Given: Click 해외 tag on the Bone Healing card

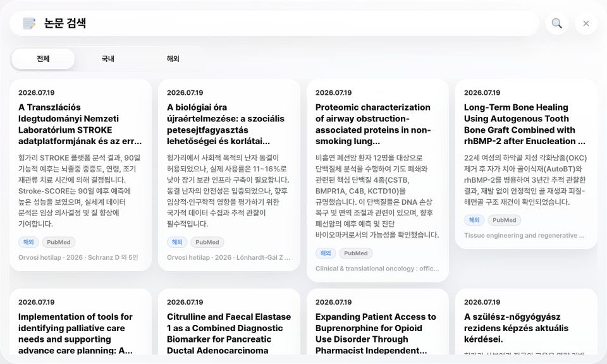Looking at the screenshot, I should tap(474, 220).
